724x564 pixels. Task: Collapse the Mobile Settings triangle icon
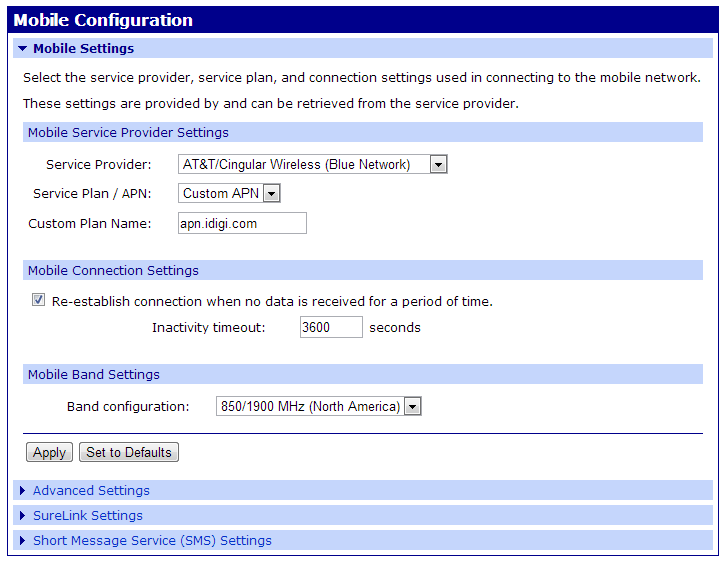(22, 48)
